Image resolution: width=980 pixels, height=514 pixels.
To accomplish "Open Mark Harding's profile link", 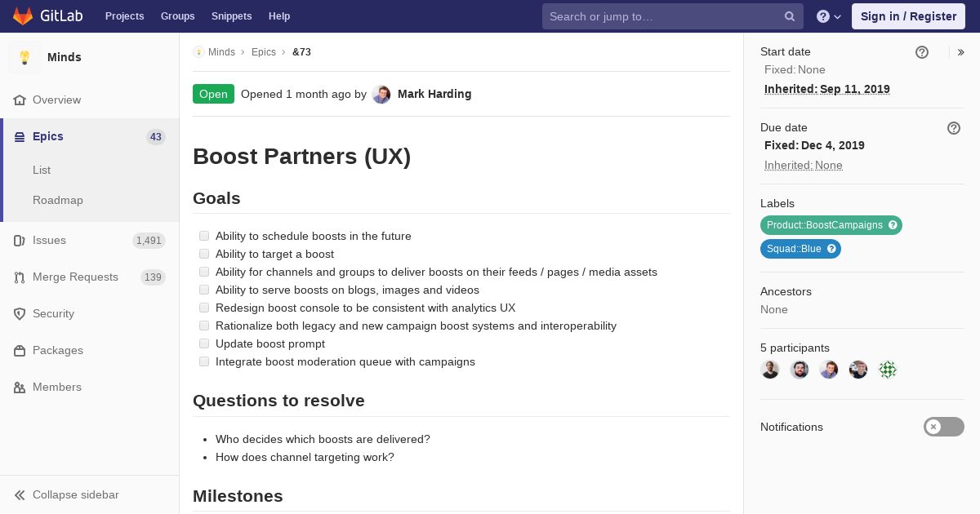I will pos(434,94).
